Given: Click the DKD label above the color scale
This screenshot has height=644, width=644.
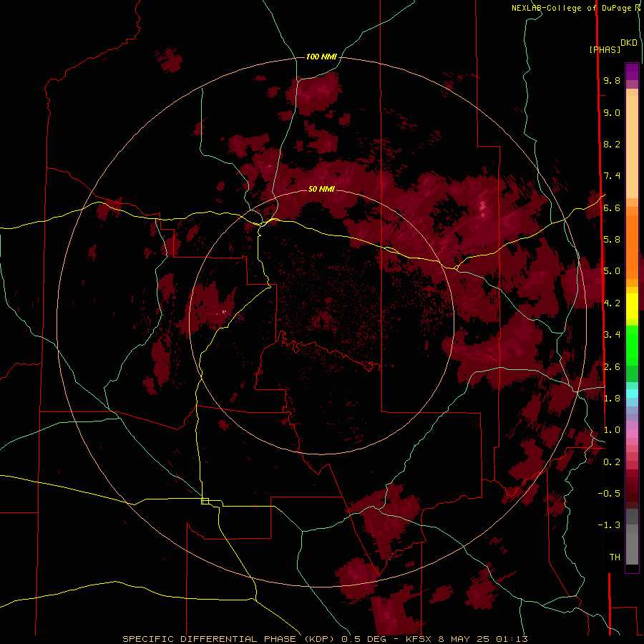Looking at the screenshot, I should (x=629, y=43).
